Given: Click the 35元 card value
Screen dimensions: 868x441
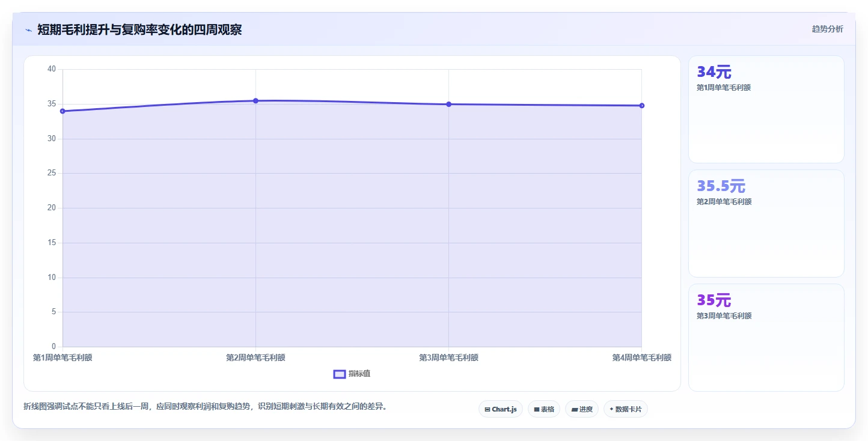Looking at the screenshot, I should point(714,300).
